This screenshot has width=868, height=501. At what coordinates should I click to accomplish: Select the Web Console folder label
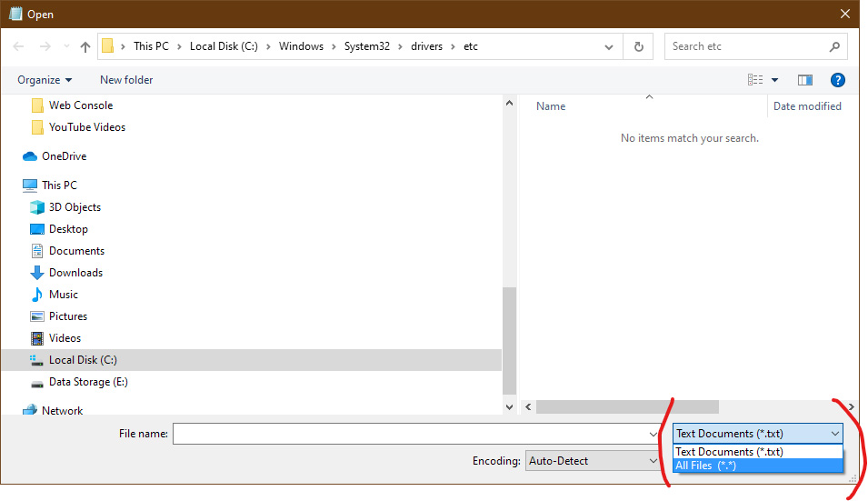[x=81, y=105]
